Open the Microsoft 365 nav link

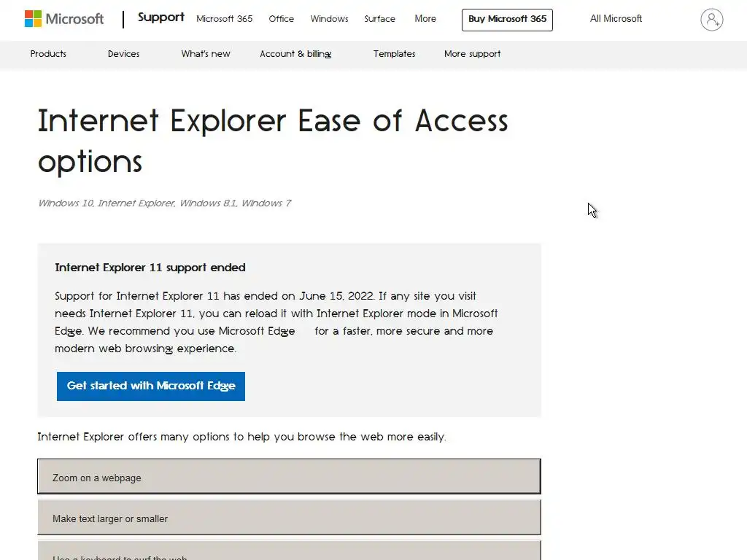(x=224, y=19)
